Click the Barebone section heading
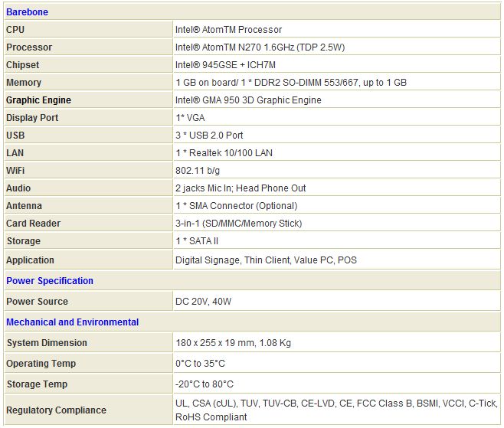 point(29,12)
